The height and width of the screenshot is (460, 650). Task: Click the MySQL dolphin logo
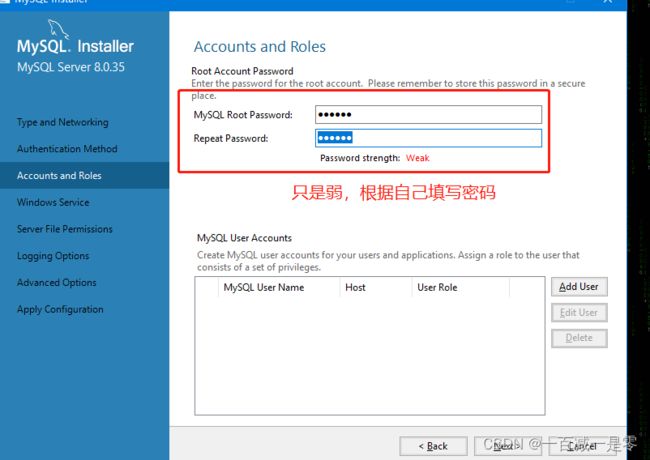click(x=58, y=28)
